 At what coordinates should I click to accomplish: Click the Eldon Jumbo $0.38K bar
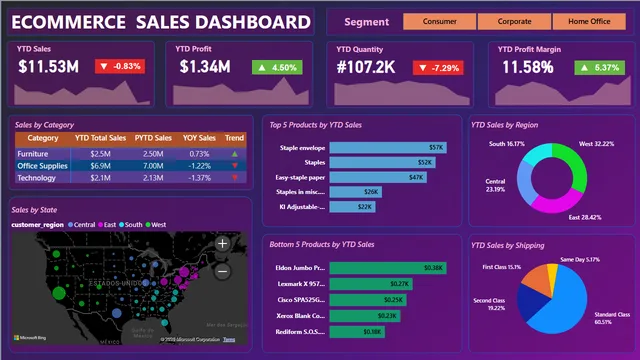click(388, 268)
